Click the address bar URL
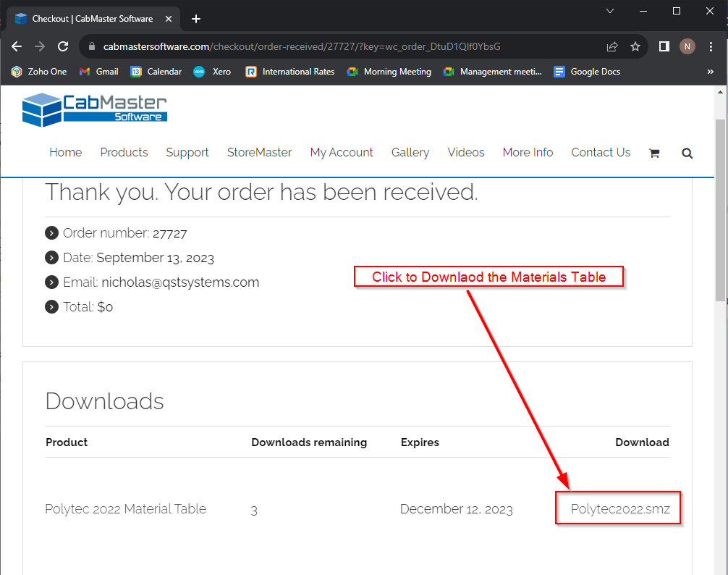The height and width of the screenshot is (575, 728). (x=302, y=46)
